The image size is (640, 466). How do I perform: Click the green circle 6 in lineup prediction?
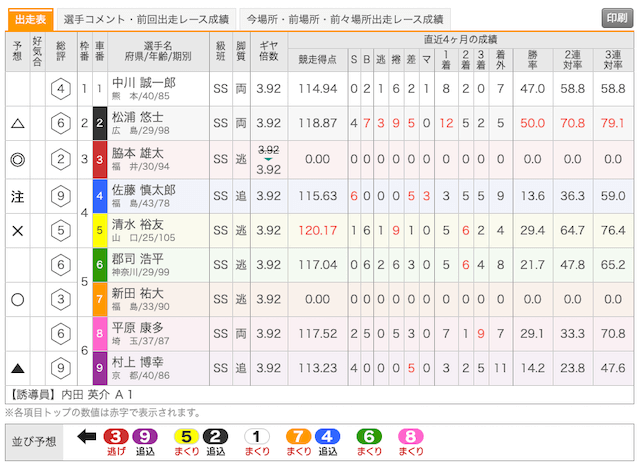coord(369,436)
